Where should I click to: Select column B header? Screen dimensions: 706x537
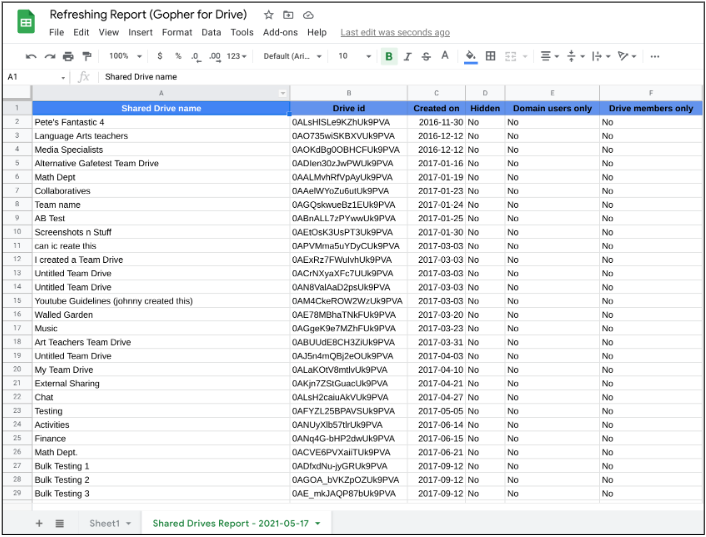pyautogui.click(x=348, y=93)
